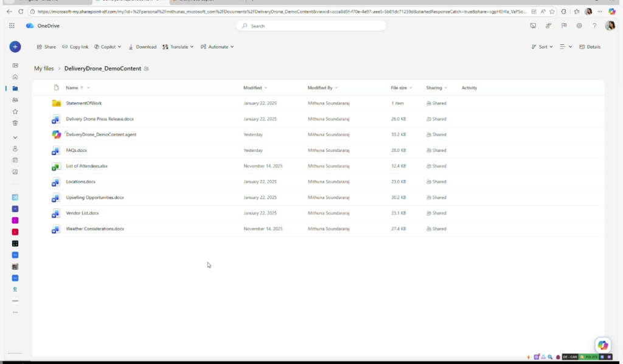This screenshot has height=364, width=623.
Task: Click the Download button
Action: pyautogui.click(x=142, y=47)
